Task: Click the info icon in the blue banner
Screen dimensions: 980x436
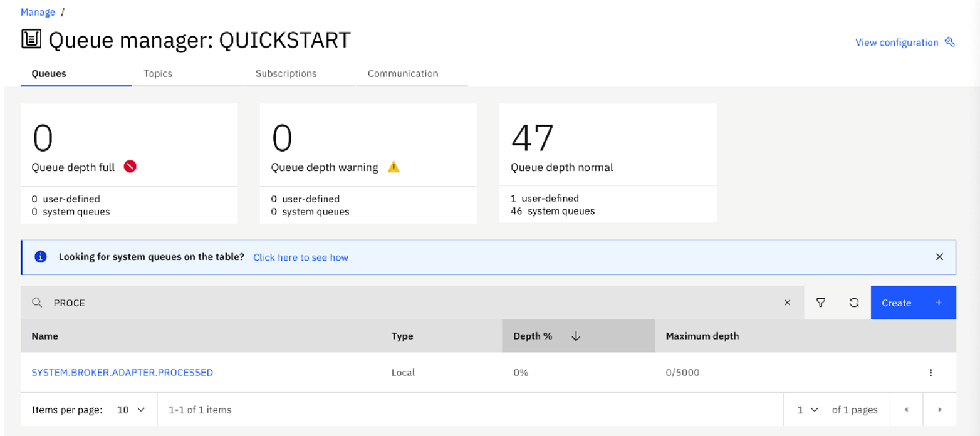Action: [x=40, y=256]
